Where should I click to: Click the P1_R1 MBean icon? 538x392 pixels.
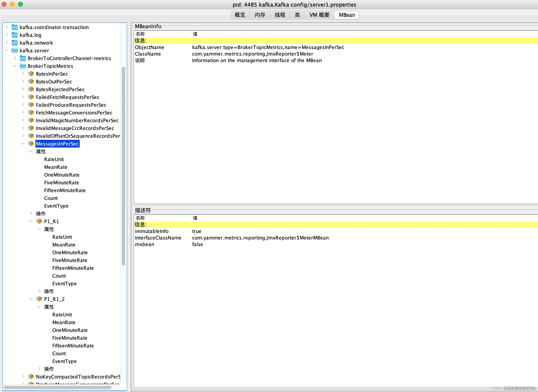coord(39,221)
